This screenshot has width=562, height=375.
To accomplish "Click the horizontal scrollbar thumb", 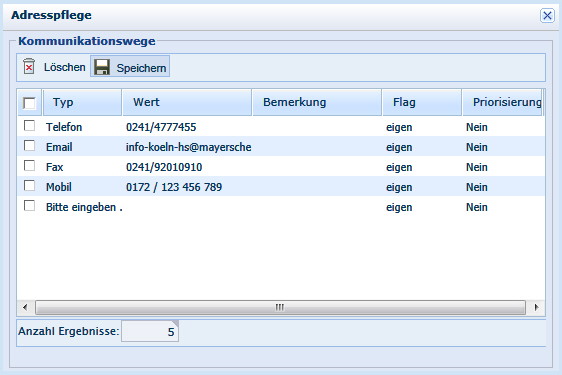I will 280,307.
